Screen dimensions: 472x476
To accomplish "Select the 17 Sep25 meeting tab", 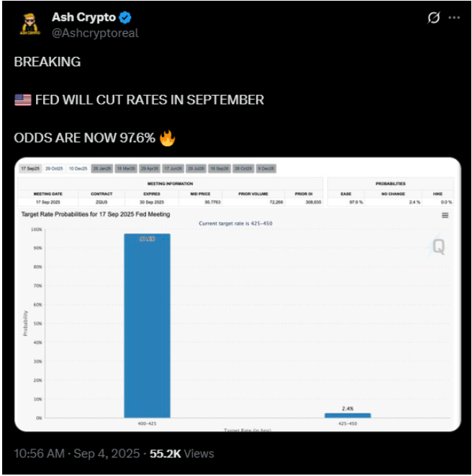I will (30, 169).
